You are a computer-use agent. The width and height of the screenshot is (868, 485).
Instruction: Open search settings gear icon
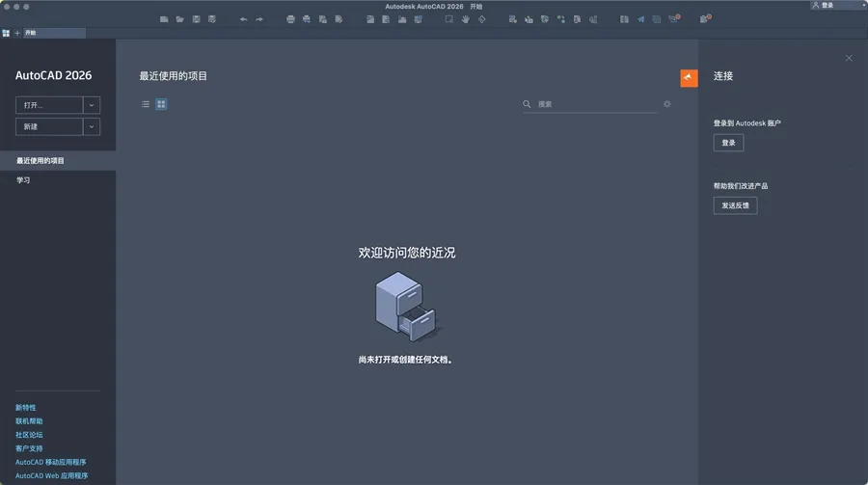(666, 104)
